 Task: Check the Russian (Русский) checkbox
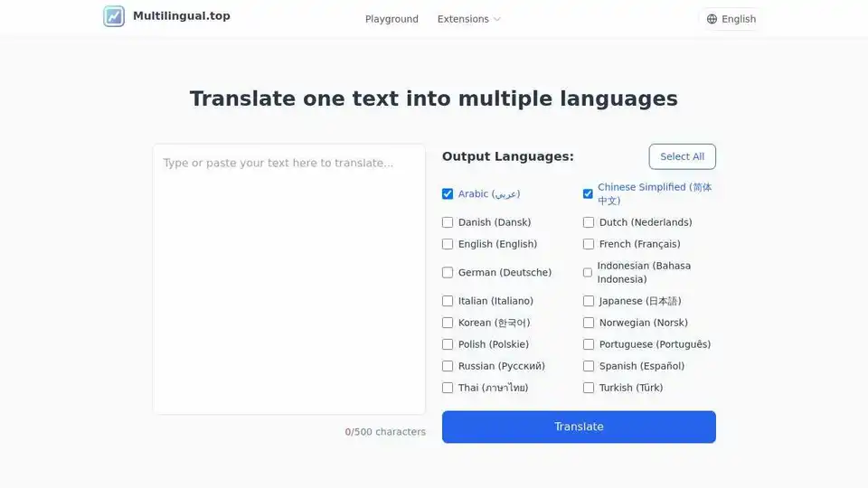pyautogui.click(x=448, y=366)
